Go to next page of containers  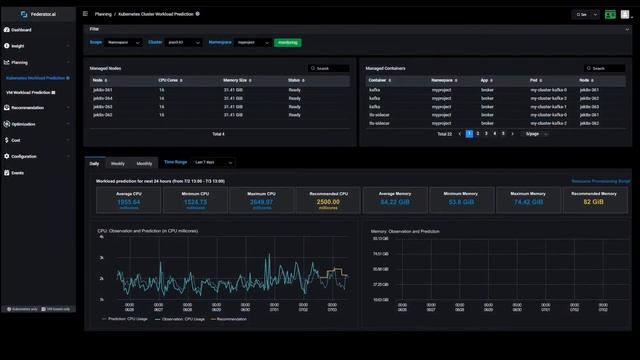(513, 134)
